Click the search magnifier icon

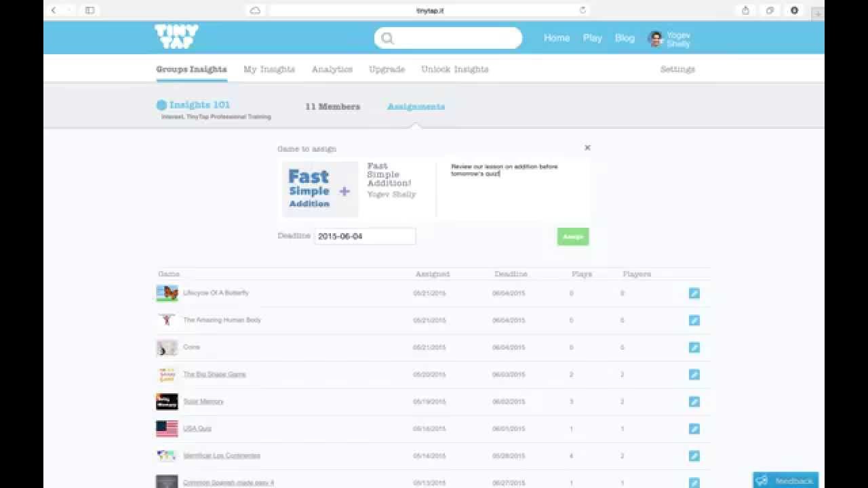(387, 39)
